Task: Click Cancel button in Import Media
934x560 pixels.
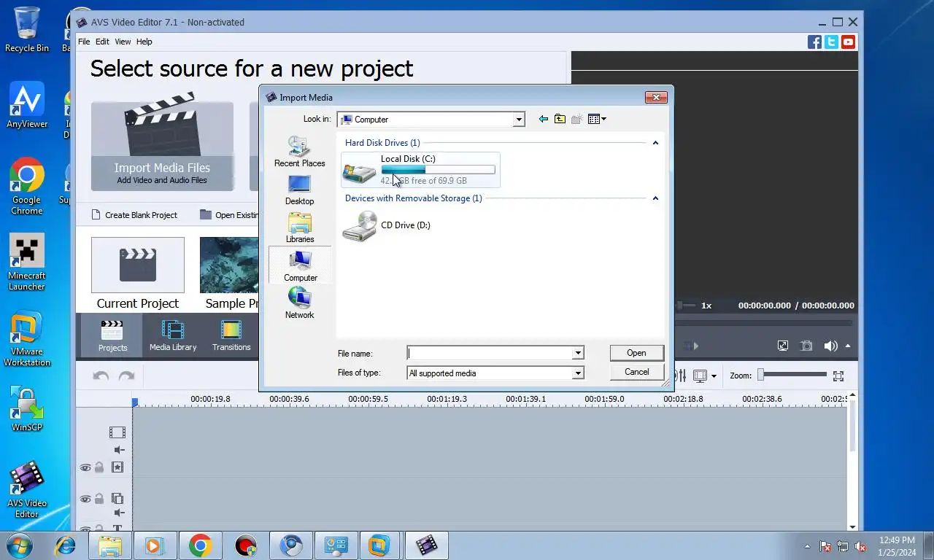Action: coord(636,372)
